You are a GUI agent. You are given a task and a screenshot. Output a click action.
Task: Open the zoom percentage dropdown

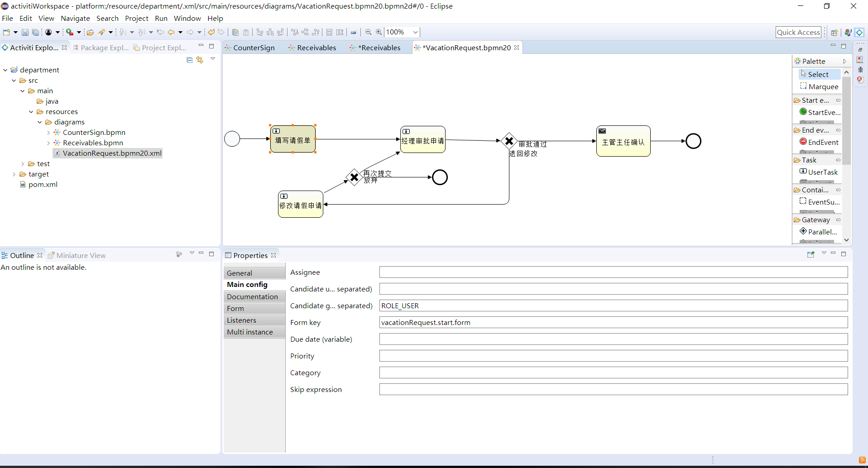point(415,32)
